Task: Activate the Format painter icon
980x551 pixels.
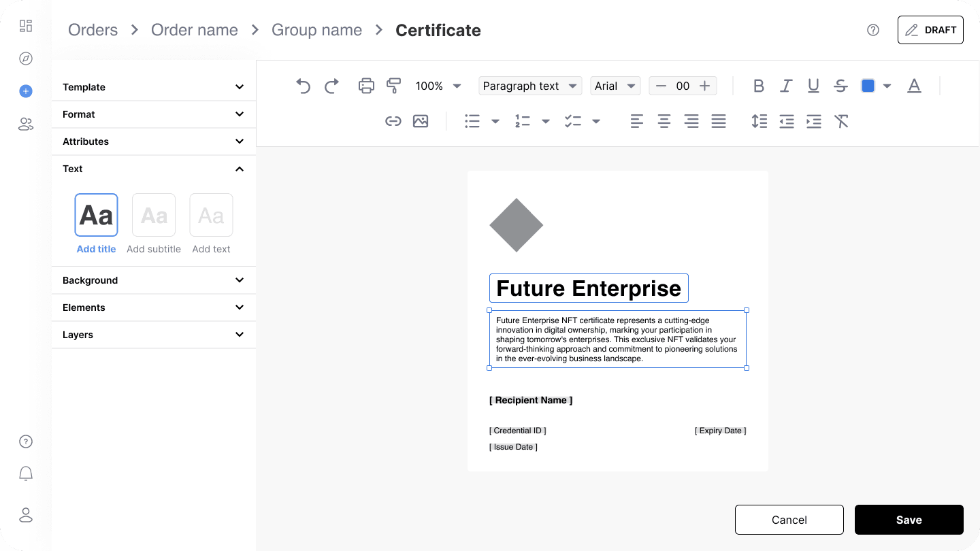Action: (393, 86)
